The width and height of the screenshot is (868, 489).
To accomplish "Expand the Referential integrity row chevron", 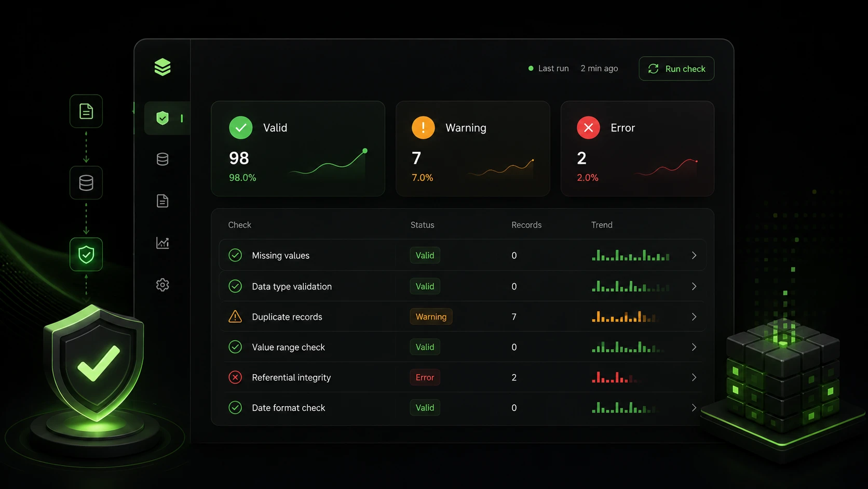I will pos(694,377).
